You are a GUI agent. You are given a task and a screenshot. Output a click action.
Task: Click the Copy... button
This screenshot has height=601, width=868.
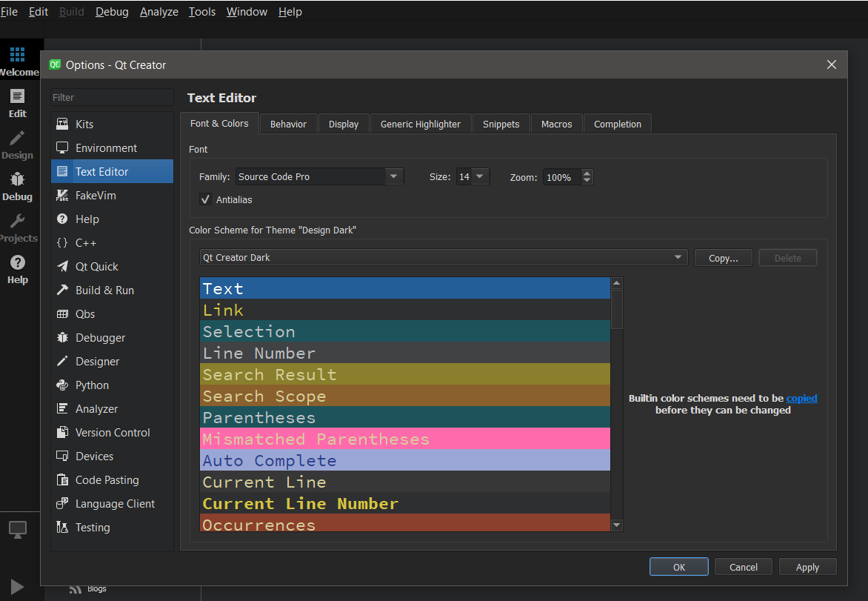(x=723, y=258)
